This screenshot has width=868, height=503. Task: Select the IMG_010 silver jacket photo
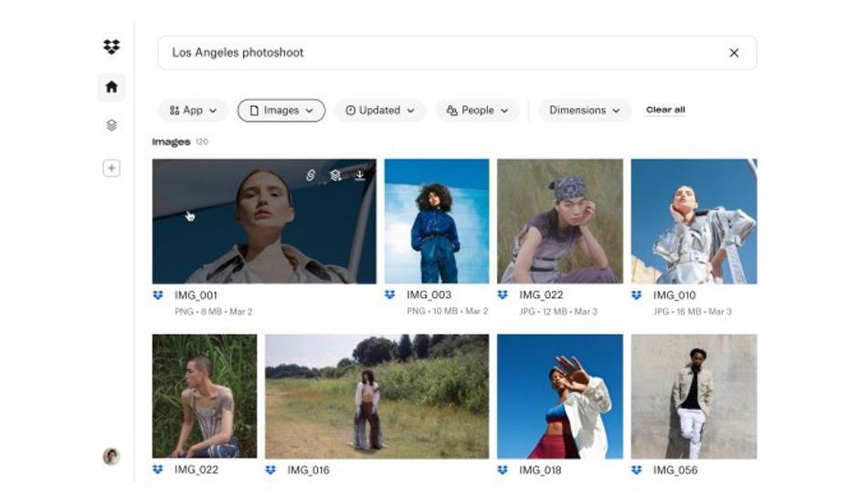tap(693, 220)
